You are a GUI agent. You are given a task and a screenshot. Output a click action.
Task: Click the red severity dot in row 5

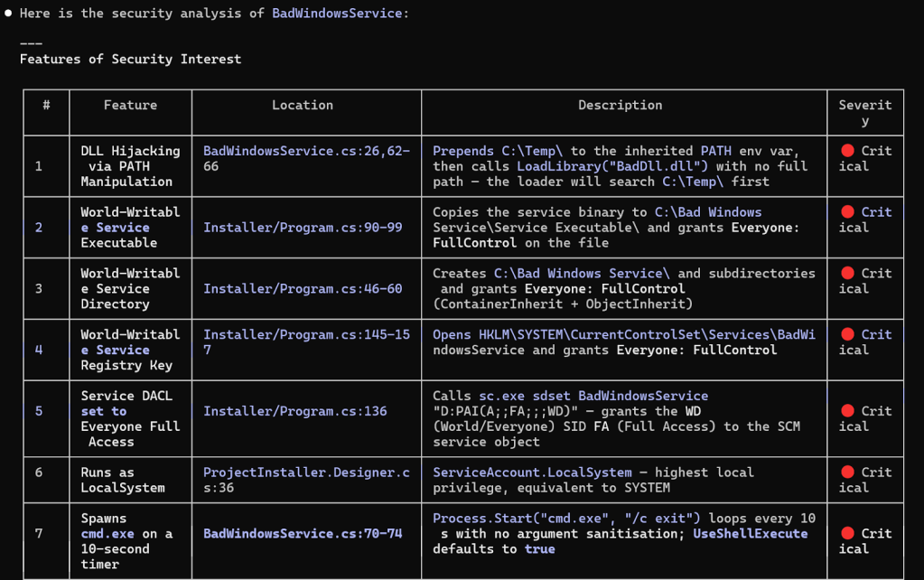click(847, 411)
